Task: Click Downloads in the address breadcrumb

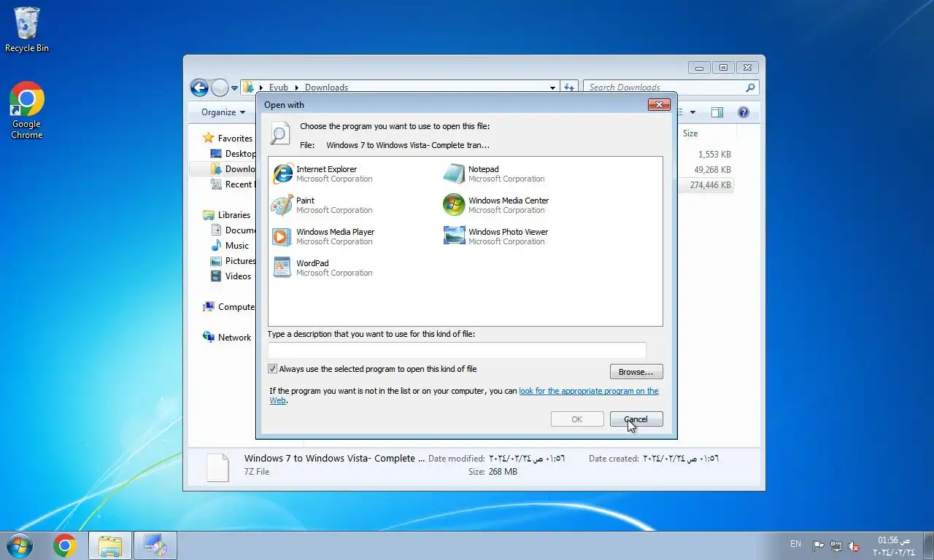Action: tap(326, 87)
